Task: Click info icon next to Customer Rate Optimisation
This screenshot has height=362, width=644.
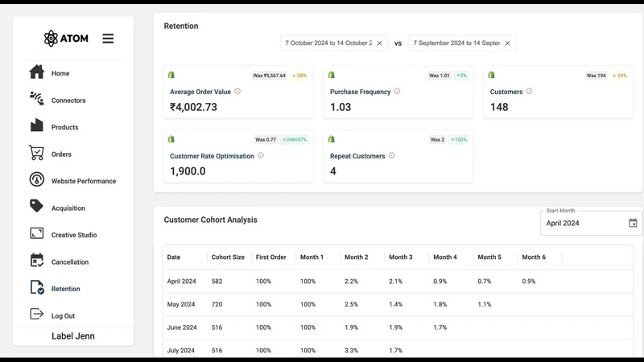Action: pos(261,155)
